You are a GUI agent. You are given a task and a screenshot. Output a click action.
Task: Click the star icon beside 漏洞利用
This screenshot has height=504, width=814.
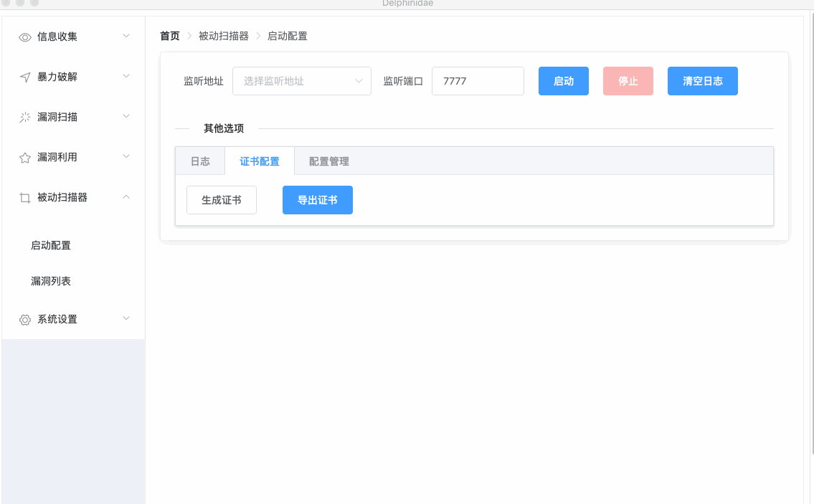(x=25, y=158)
